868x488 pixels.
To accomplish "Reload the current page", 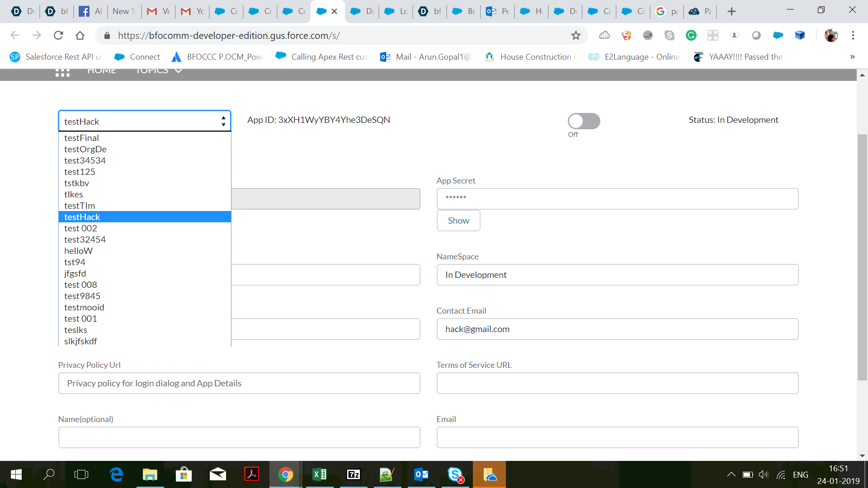I will [x=58, y=35].
